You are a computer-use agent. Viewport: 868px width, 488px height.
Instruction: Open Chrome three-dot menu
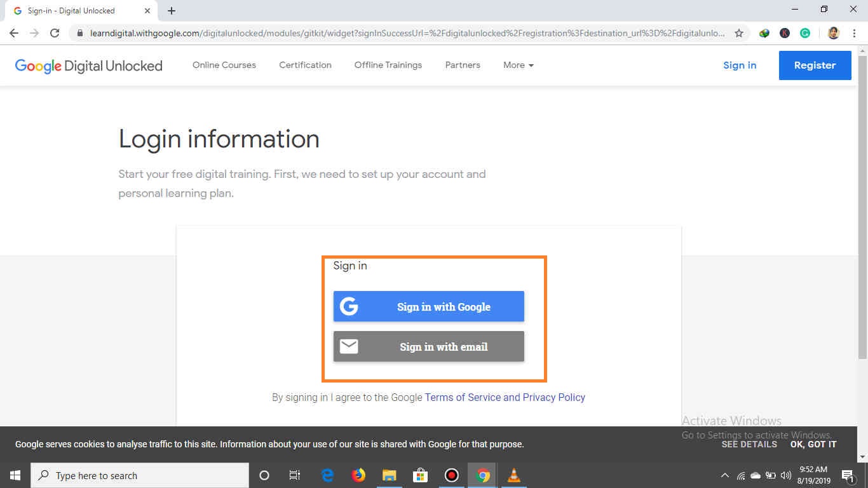(854, 33)
